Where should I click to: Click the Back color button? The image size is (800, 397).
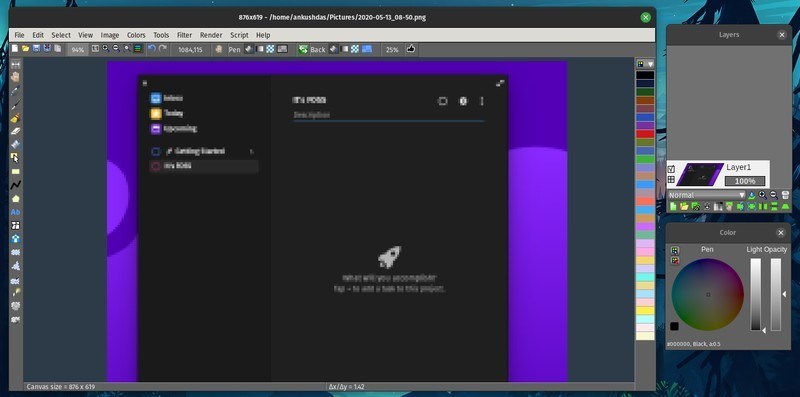[317, 49]
